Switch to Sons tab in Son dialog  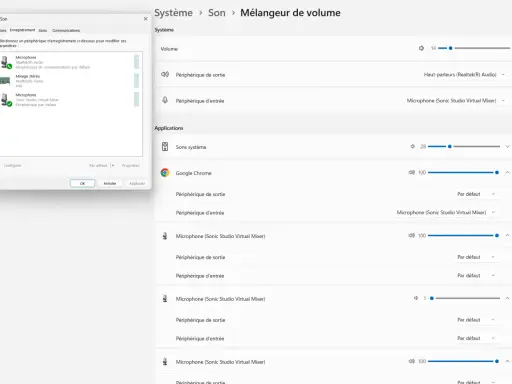click(43, 30)
